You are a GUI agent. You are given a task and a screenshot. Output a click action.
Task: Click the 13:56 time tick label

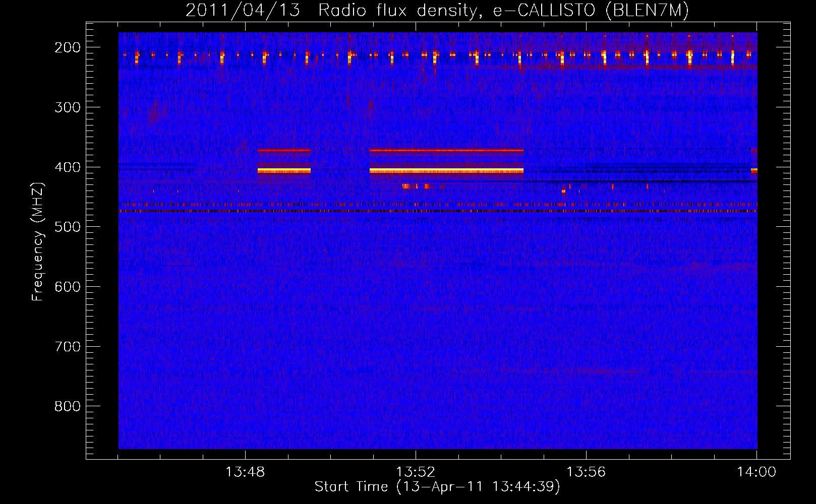[586, 472]
